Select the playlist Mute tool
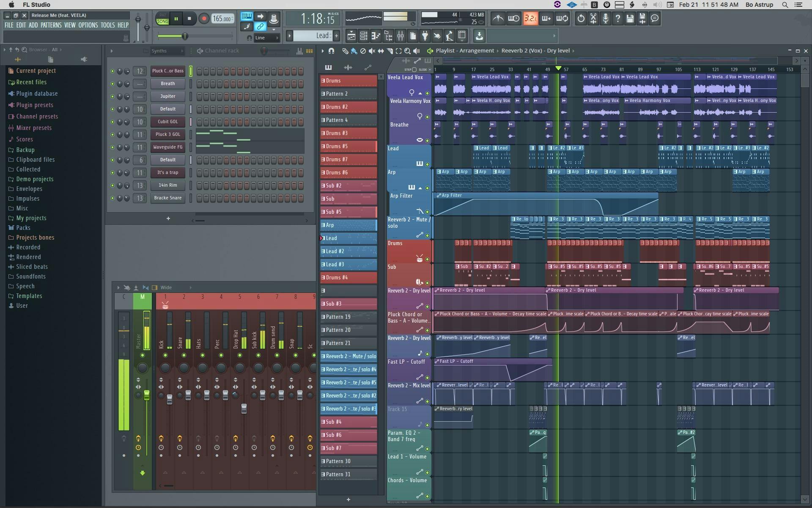 pos(372,51)
